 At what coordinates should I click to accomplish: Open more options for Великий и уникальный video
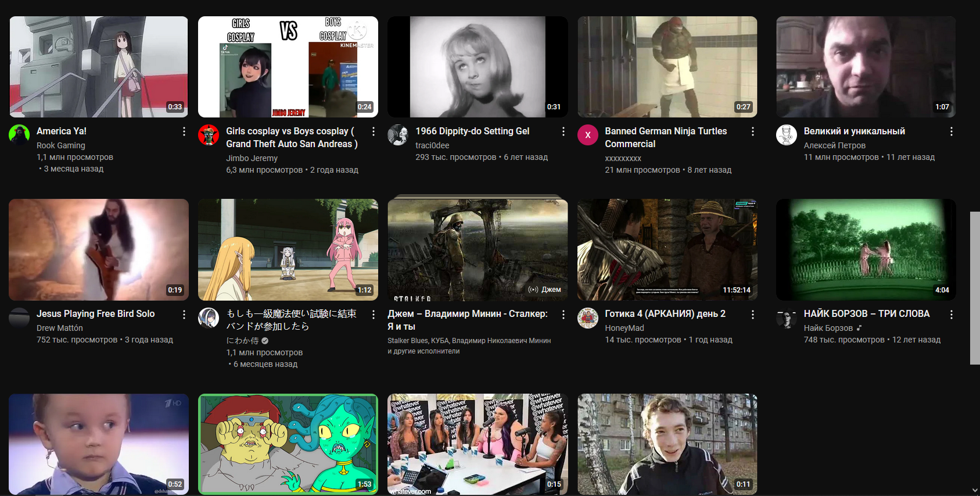(952, 131)
